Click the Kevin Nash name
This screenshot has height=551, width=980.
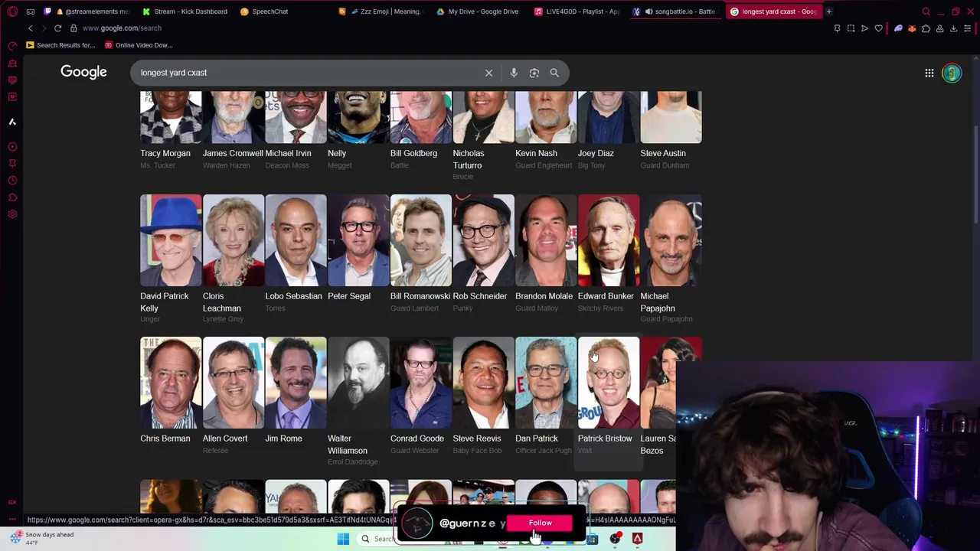point(536,153)
